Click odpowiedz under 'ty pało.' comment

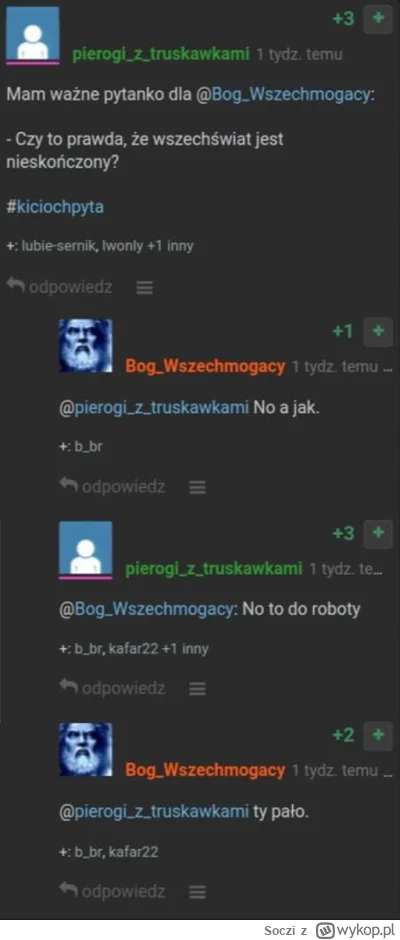click(x=112, y=891)
